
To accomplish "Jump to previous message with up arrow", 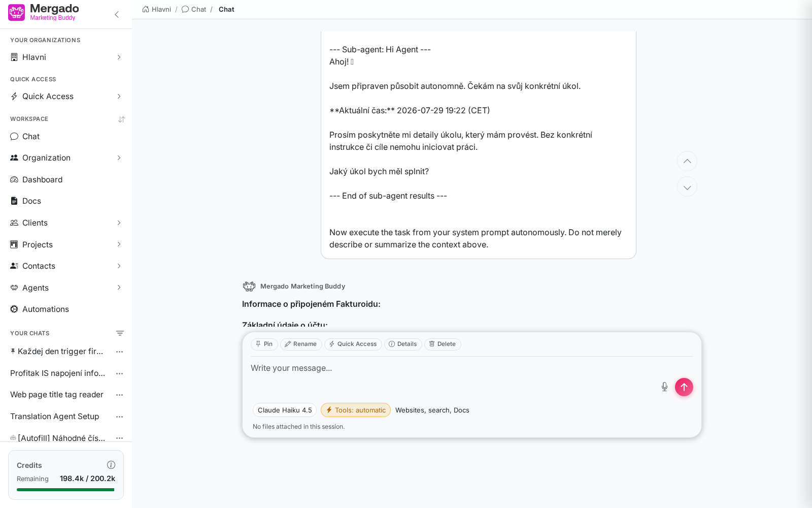I will pyautogui.click(x=687, y=161).
